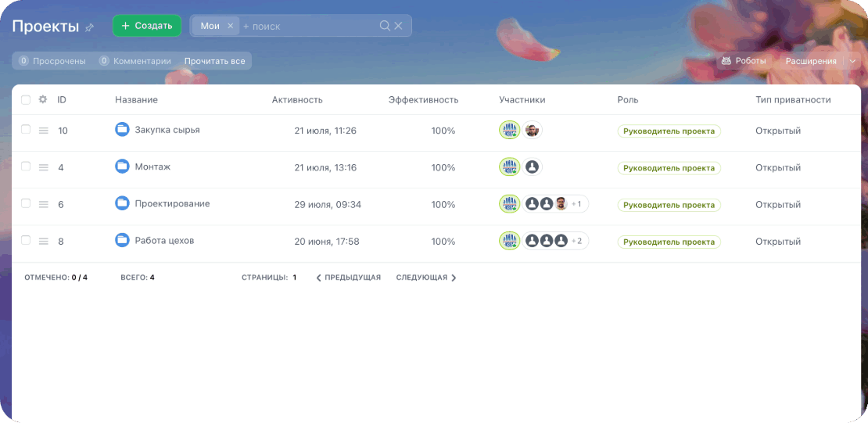Screen dimensions: 868x423
Task: Click folder icon of Монтаж
Action: 122,166
